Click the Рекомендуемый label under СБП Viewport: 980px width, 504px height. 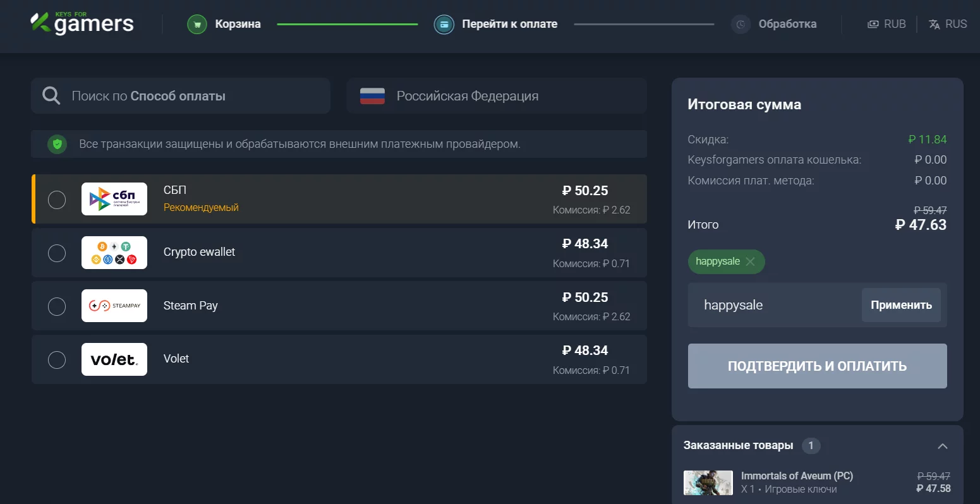201,207
